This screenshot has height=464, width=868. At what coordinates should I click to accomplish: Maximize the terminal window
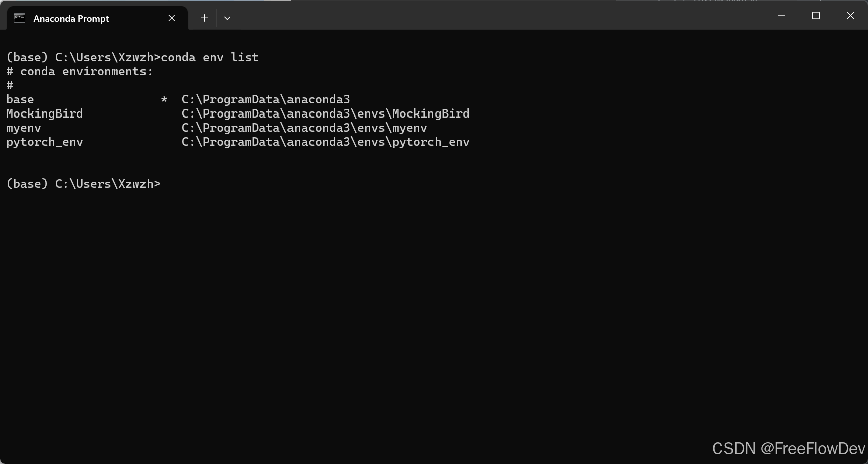tap(816, 16)
